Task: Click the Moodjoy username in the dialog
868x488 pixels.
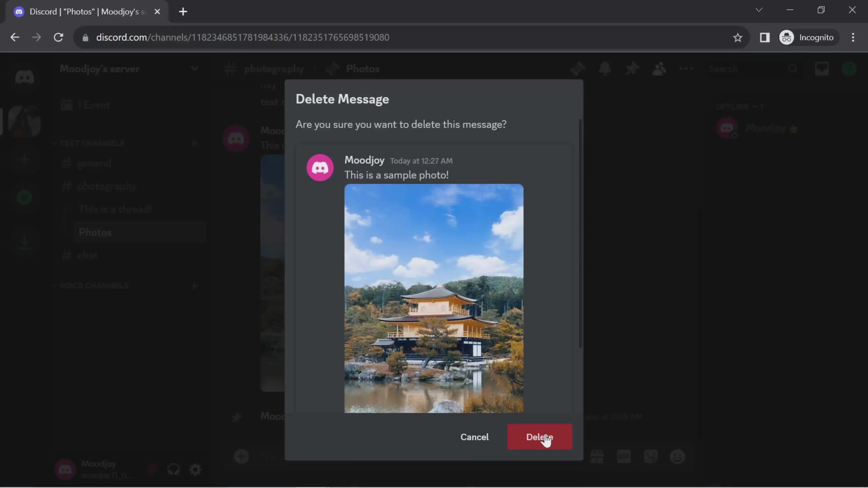Action: [x=364, y=160]
